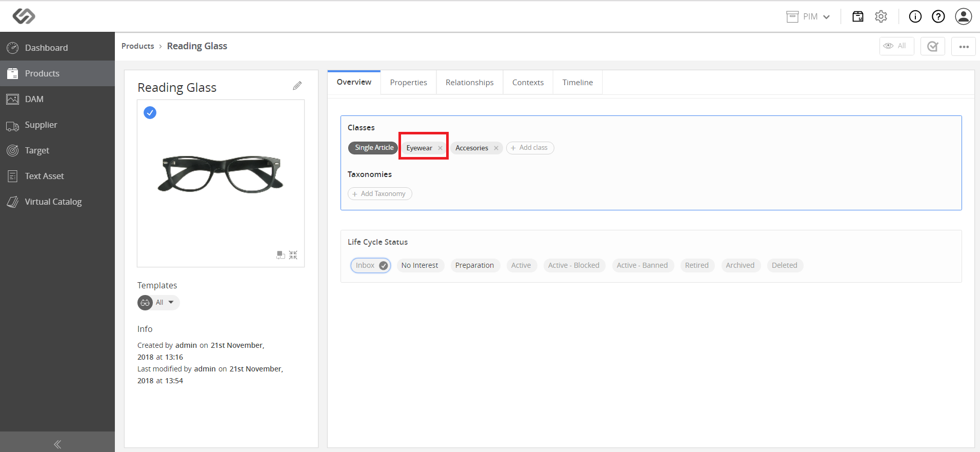Toggle the blue checkmark on product image
The width and height of the screenshot is (980, 452).
click(x=150, y=112)
